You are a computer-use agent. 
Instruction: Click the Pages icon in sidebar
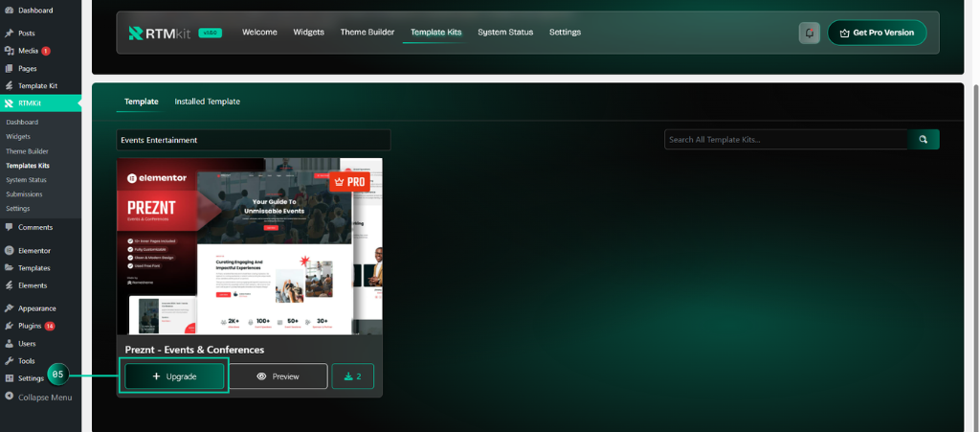point(9,68)
